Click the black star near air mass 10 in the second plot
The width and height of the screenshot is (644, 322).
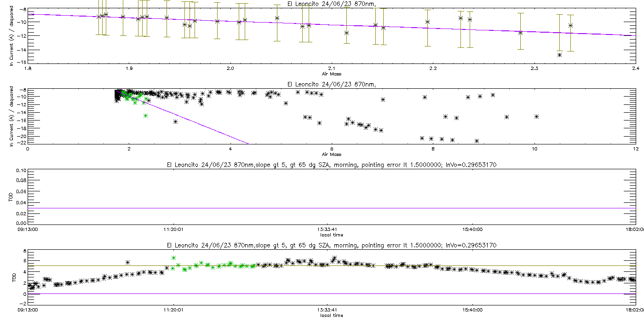coord(536,116)
